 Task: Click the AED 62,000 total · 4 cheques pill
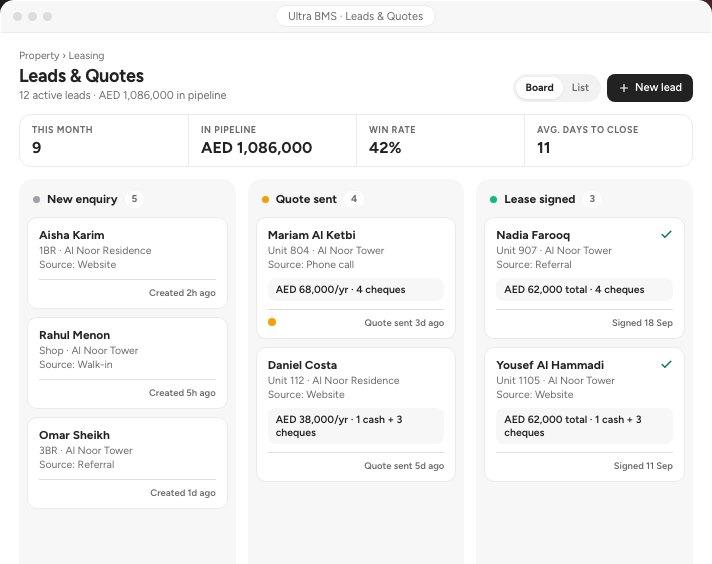pyautogui.click(x=584, y=289)
